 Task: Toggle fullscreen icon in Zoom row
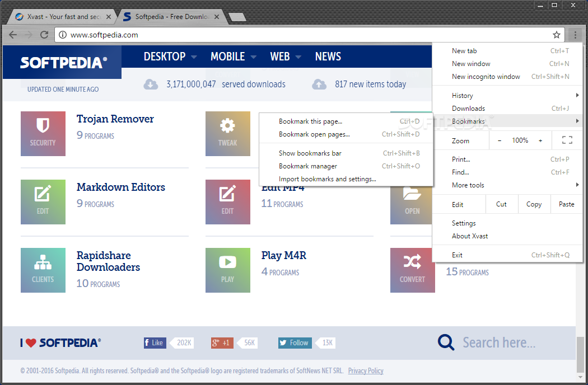567,140
